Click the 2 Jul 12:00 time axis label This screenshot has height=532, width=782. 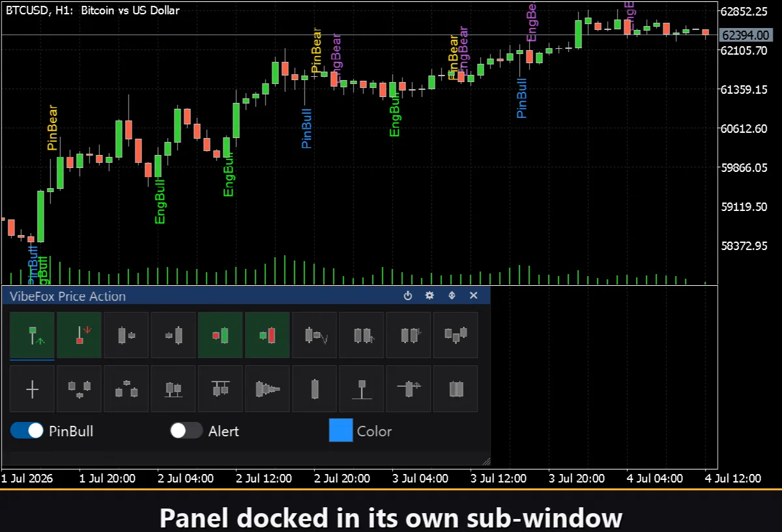click(264, 479)
